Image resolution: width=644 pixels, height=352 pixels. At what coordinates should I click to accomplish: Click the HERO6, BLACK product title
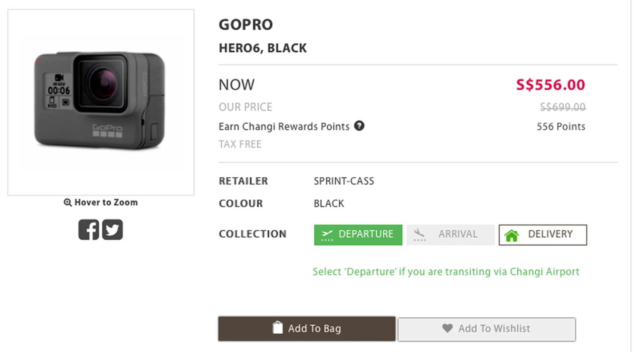tap(263, 48)
